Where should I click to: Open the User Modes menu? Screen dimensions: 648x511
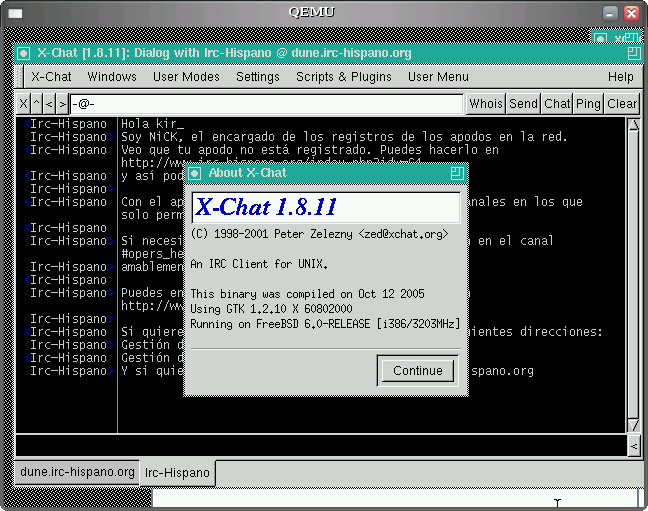(186, 77)
